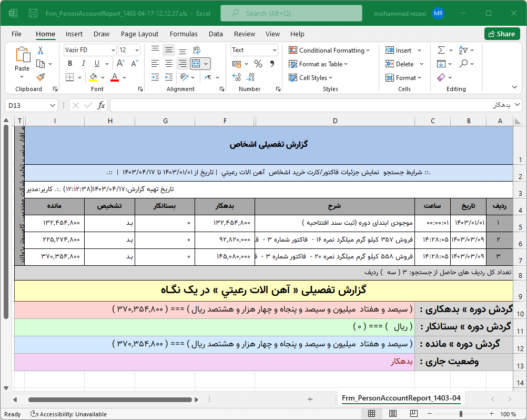The image size is (527, 420).
Task: Apply cell borders icon
Action: [x=69, y=77]
